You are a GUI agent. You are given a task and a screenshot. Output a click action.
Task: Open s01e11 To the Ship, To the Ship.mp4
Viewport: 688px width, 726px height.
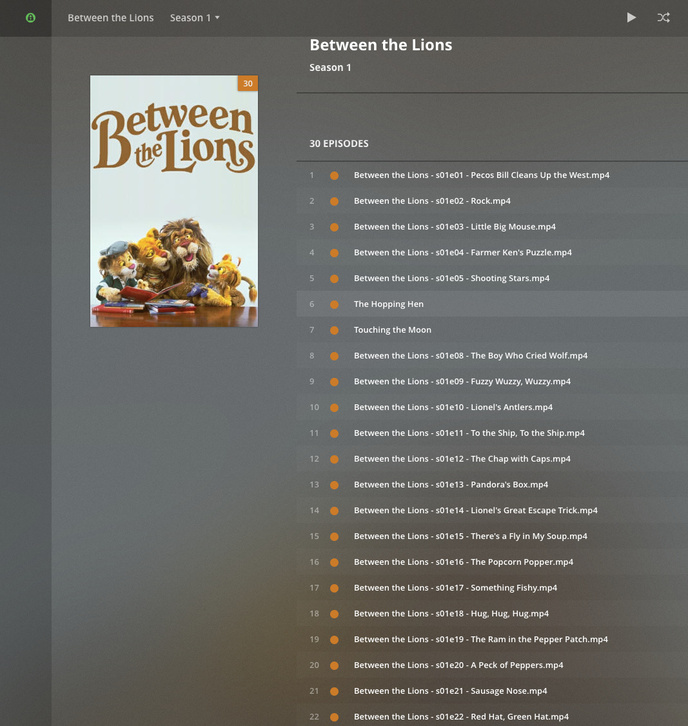(469, 433)
